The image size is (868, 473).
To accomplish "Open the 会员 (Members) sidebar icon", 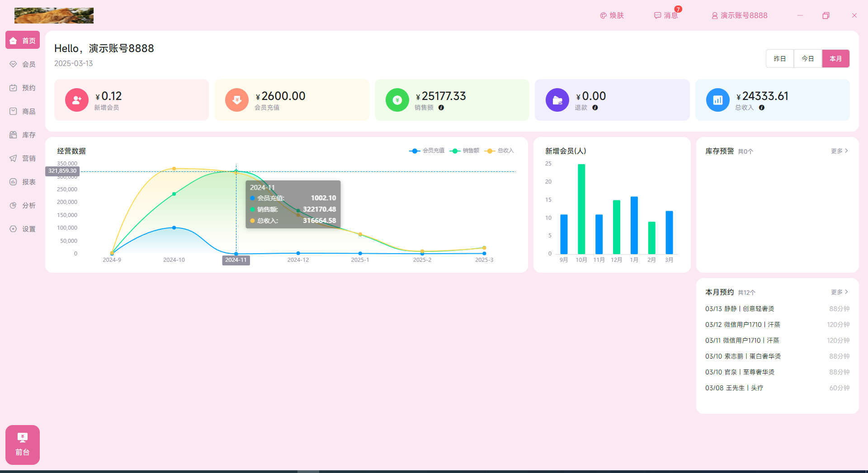I will click(x=13, y=64).
